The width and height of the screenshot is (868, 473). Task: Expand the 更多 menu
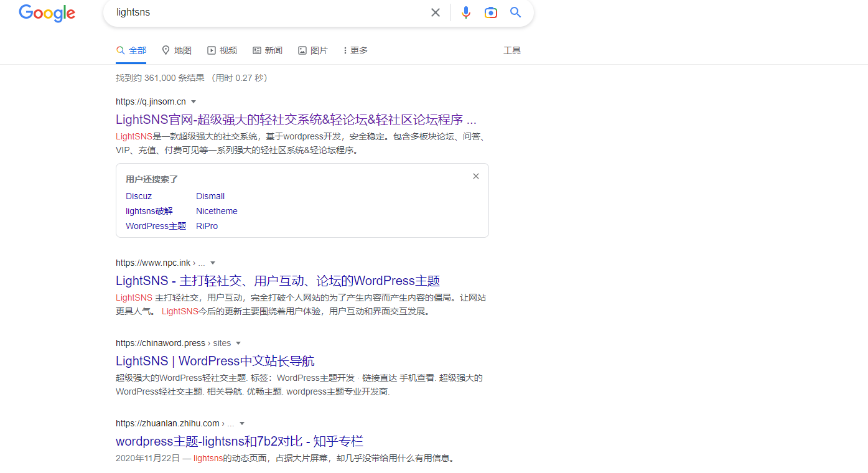355,50
